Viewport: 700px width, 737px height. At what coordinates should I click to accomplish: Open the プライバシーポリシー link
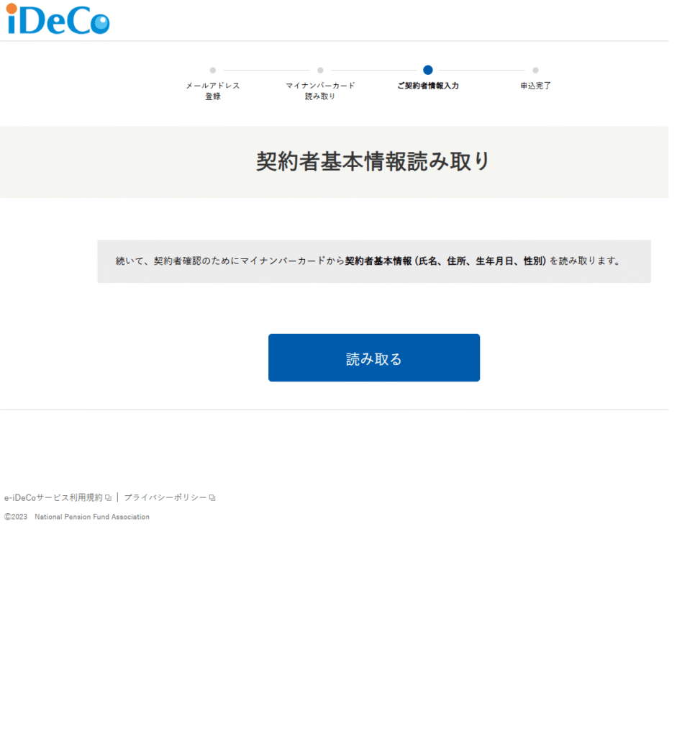165,497
